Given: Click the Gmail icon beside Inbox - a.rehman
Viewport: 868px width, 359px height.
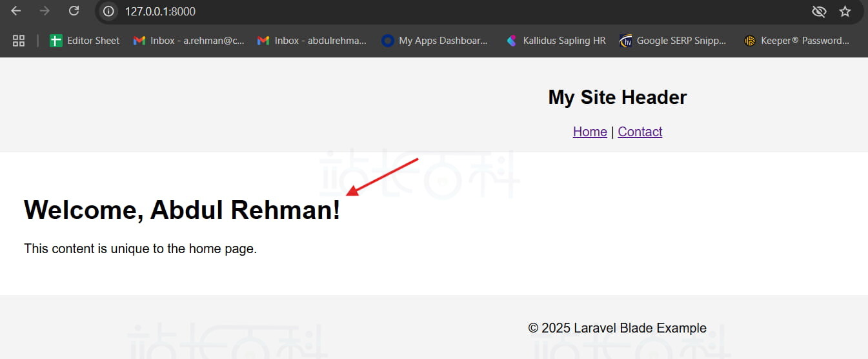Looking at the screenshot, I should click(139, 41).
